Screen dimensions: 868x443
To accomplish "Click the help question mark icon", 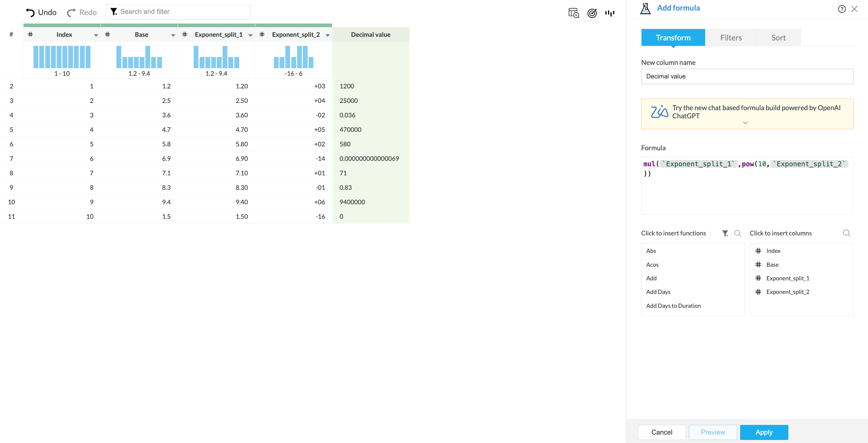I will point(841,9).
